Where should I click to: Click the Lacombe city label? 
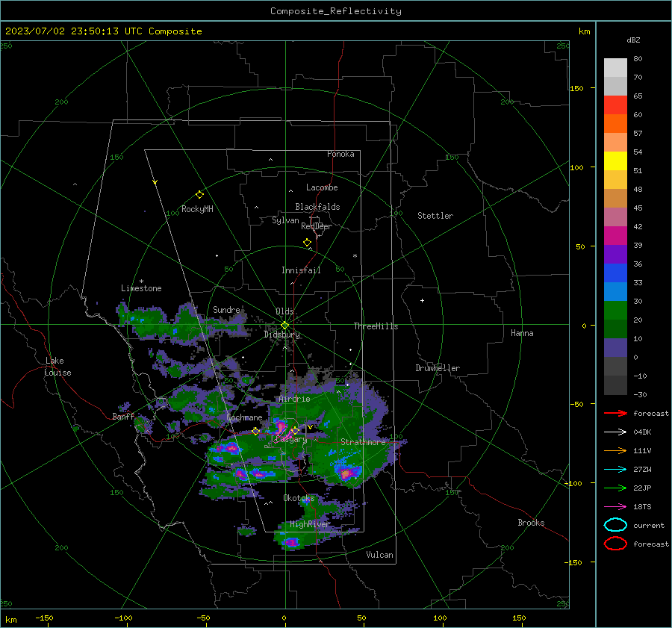pyautogui.click(x=322, y=187)
